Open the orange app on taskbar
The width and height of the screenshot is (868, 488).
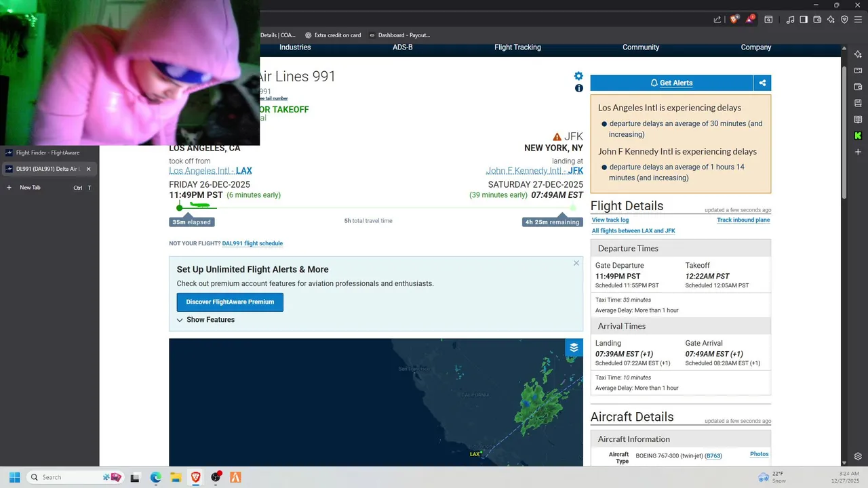(x=235, y=477)
